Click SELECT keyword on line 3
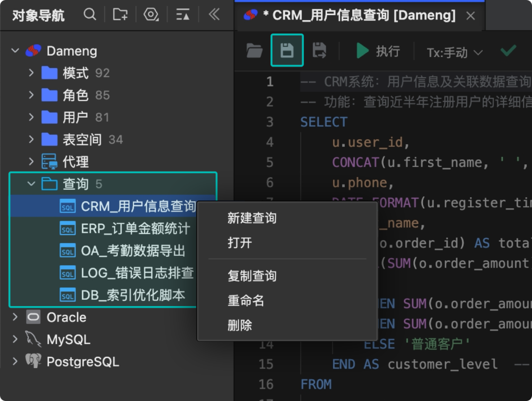 [324, 122]
